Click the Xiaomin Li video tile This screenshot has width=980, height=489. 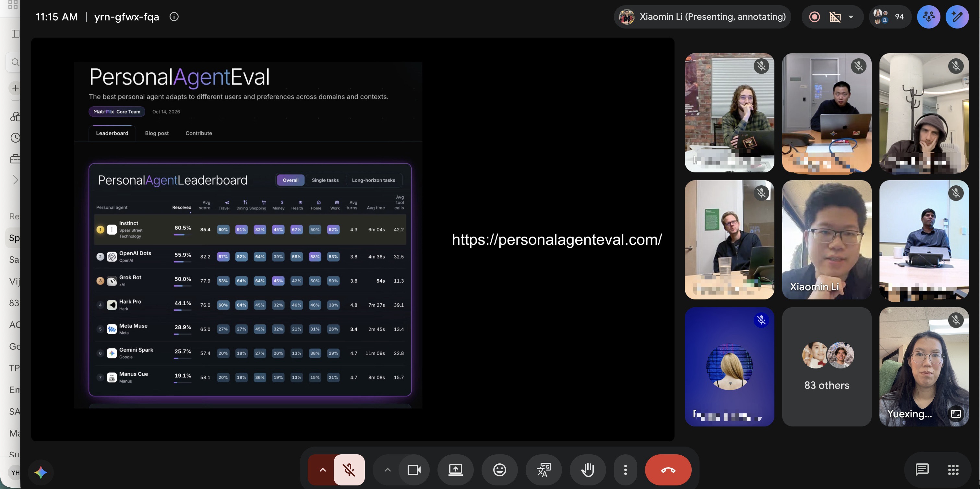click(x=827, y=239)
